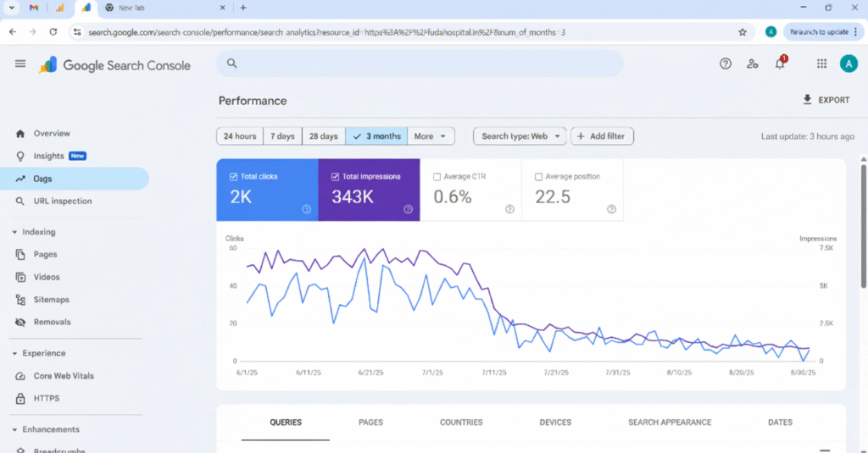This screenshot has width=868, height=453.
Task: Enable the Average position checkbox
Action: 539,177
